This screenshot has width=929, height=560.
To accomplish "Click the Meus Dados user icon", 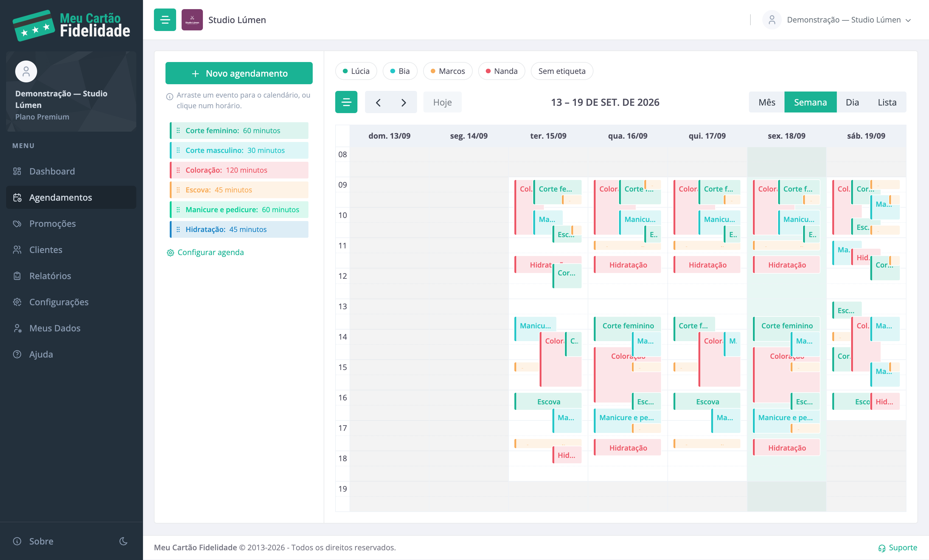I will [17, 328].
